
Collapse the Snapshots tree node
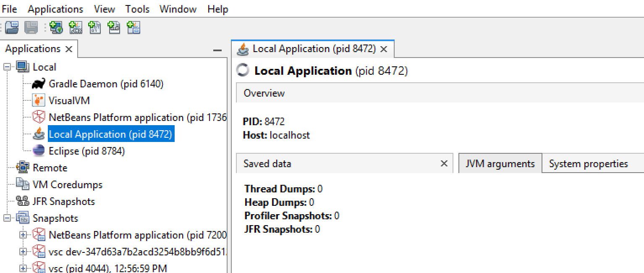(x=7, y=218)
